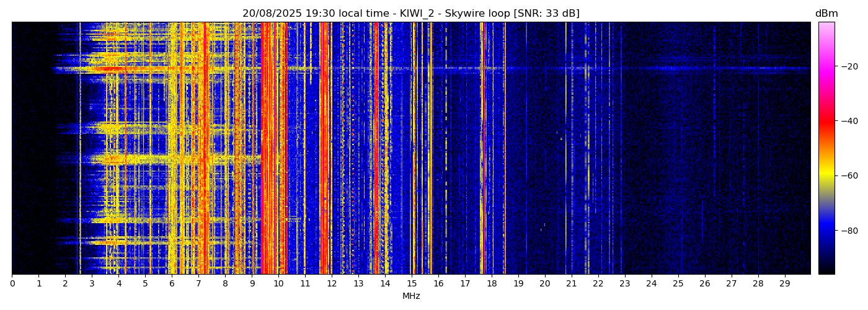Image resolution: width=868 pixels, height=310 pixels.
Task: Click the 10 MHz axis tick label
Action: click(x=278, y=284)
